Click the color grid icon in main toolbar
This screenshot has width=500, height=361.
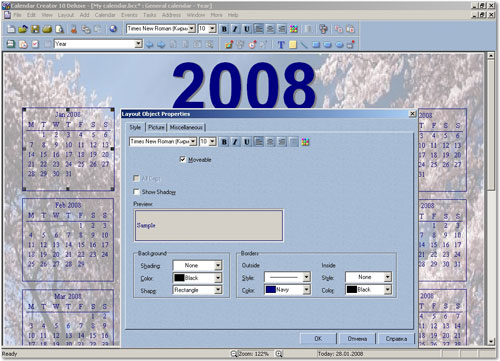(x=294, y=29)
